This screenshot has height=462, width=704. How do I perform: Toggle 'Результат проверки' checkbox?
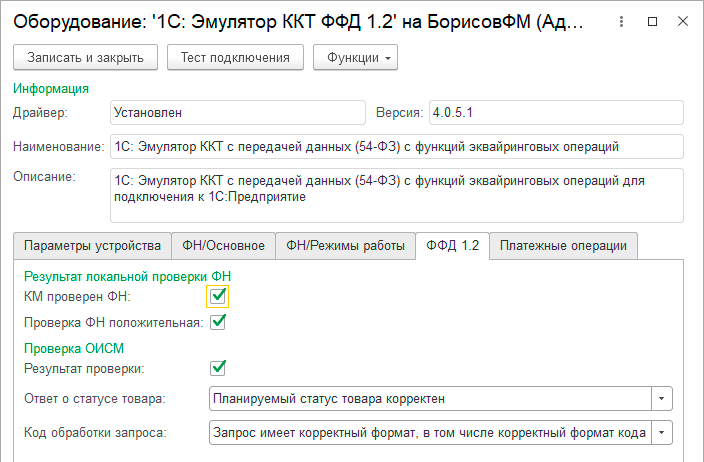(218, 368)
